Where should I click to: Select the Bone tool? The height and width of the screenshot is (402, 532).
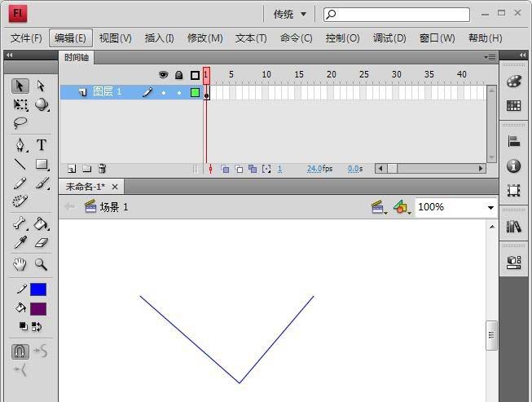tap(20, 223)
